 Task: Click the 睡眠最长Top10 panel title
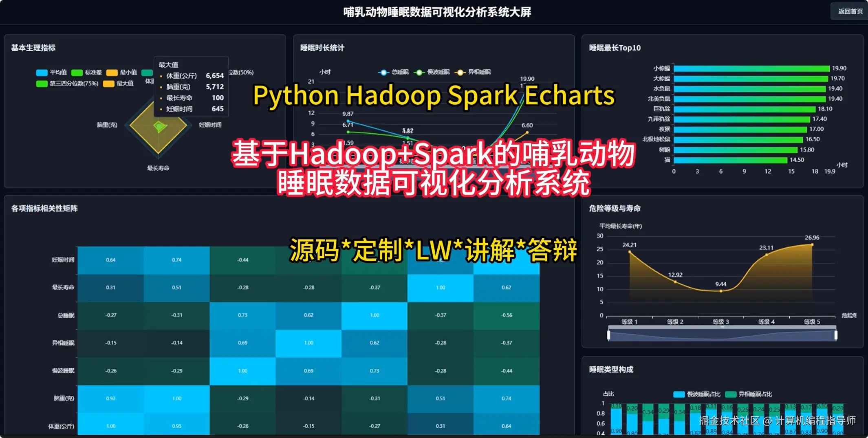615,48
